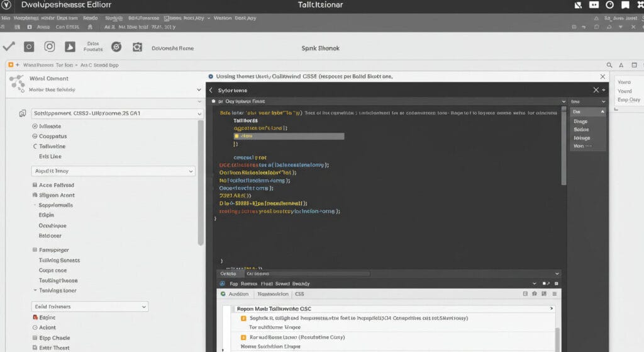The width and height of the screenshot is (644, 352).
Task: Open the Aupdit It Tmoy dropdown
Action: pos(113,171)
